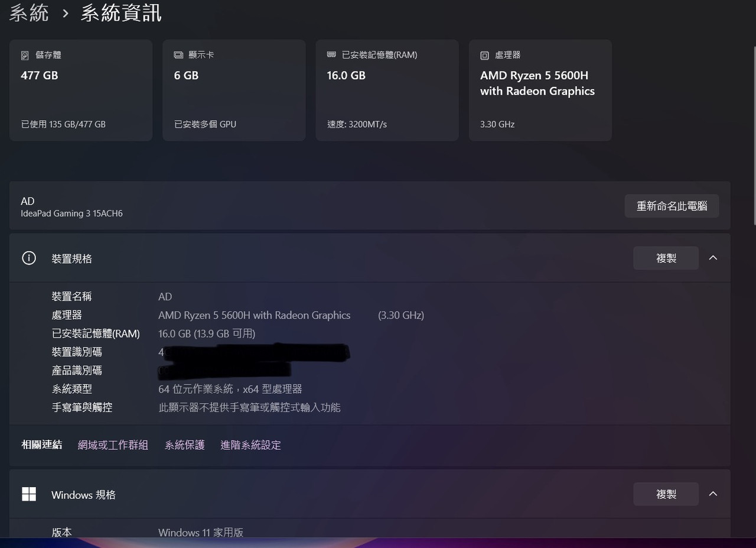The height and width of the screenshot is (548, 756).
Task: Click the 重新命名此電腦 button
Action: [672, 206]
